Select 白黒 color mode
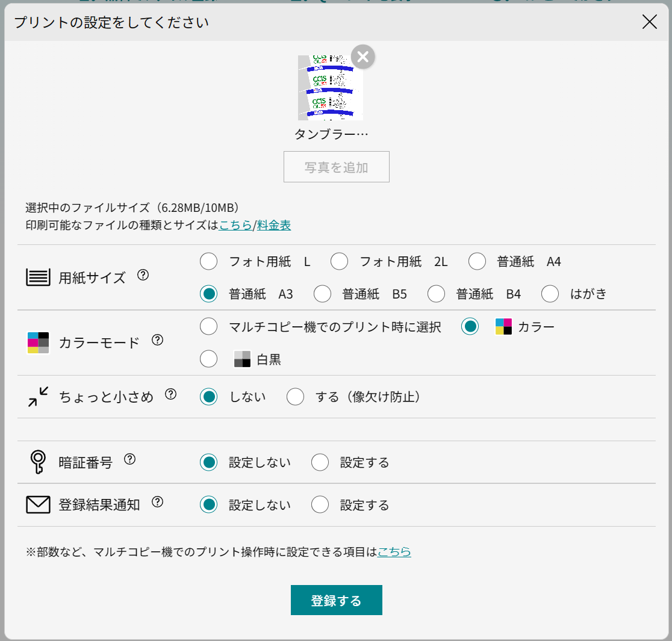 (208, 358)
